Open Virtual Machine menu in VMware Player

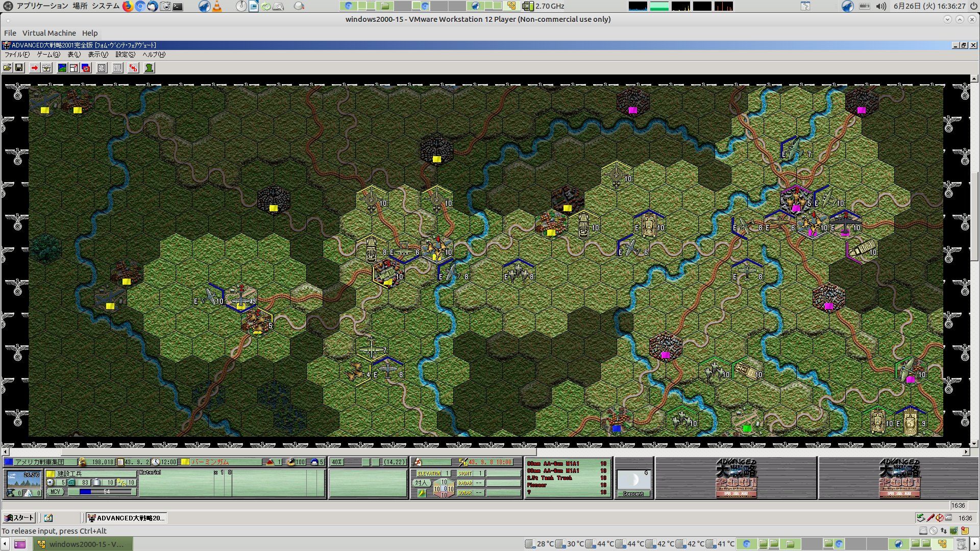[49, 33]
